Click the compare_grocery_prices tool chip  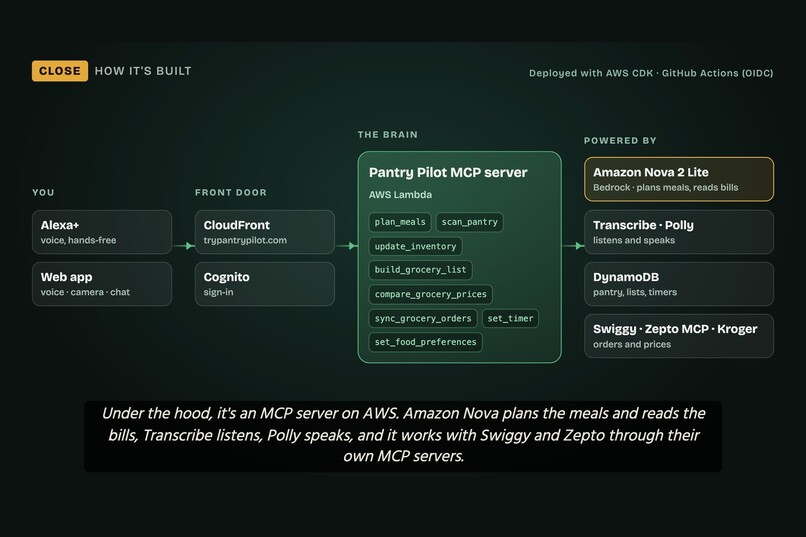click(431, 294)
